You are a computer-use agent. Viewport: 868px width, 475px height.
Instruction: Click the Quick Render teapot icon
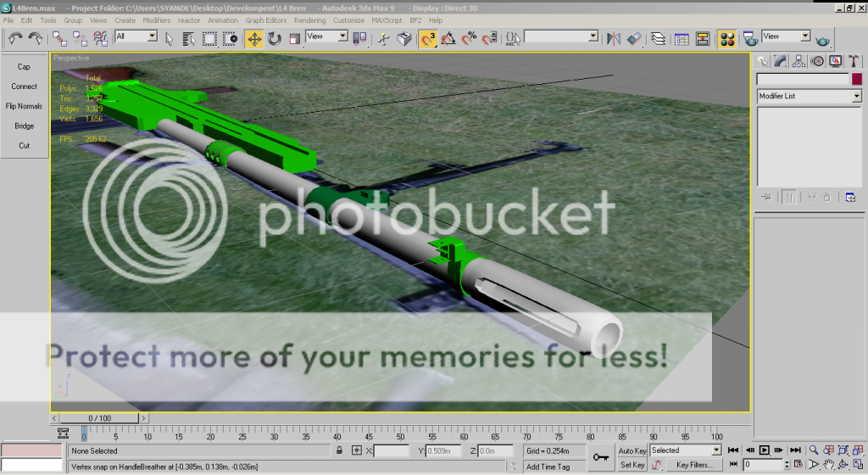click(x=822, y=39)
